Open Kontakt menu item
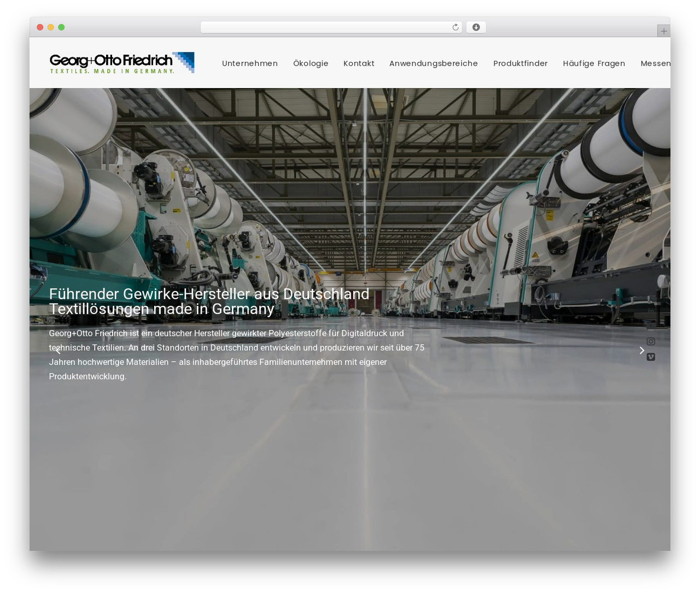The width and height of the screenshot is (700, 593). (359, 63)
